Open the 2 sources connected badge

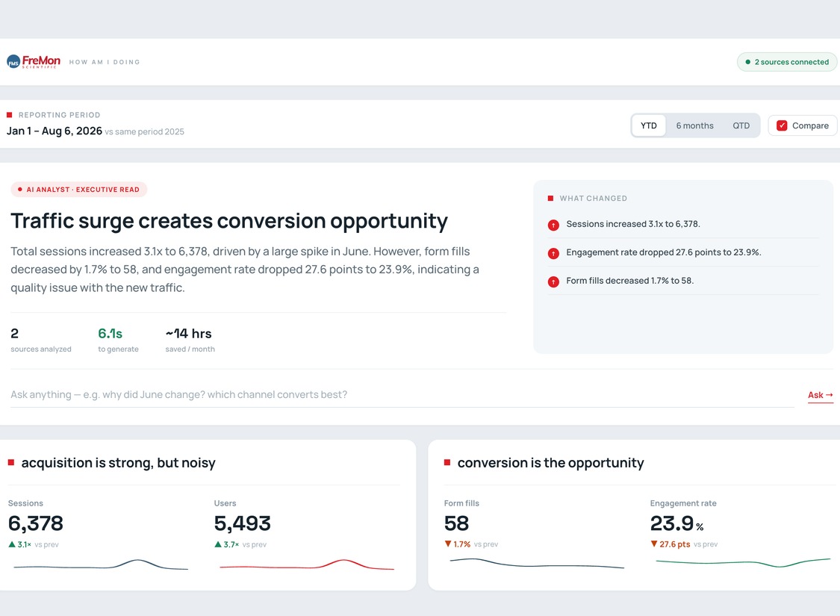(787, 62)
